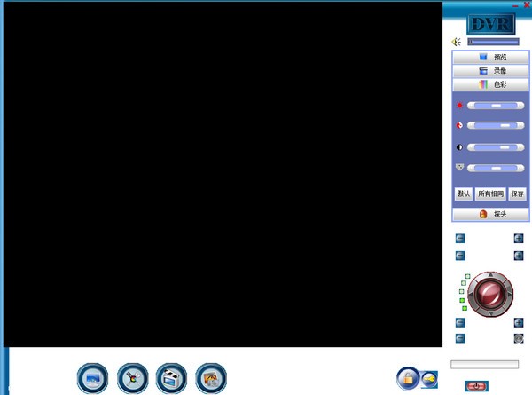Image resolution: width=532 pixels, height=395 pixels.
Task: Open the settings tools round icon
Action: [x=133, y=378]
